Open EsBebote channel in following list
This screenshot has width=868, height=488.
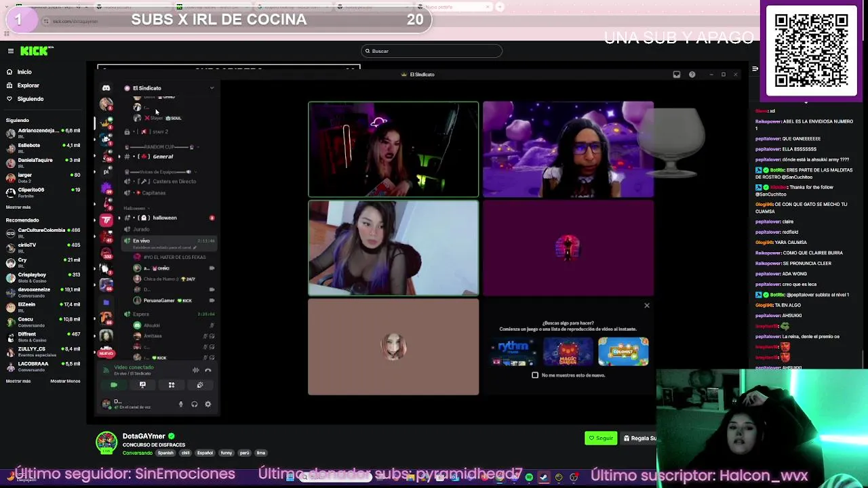43,147
